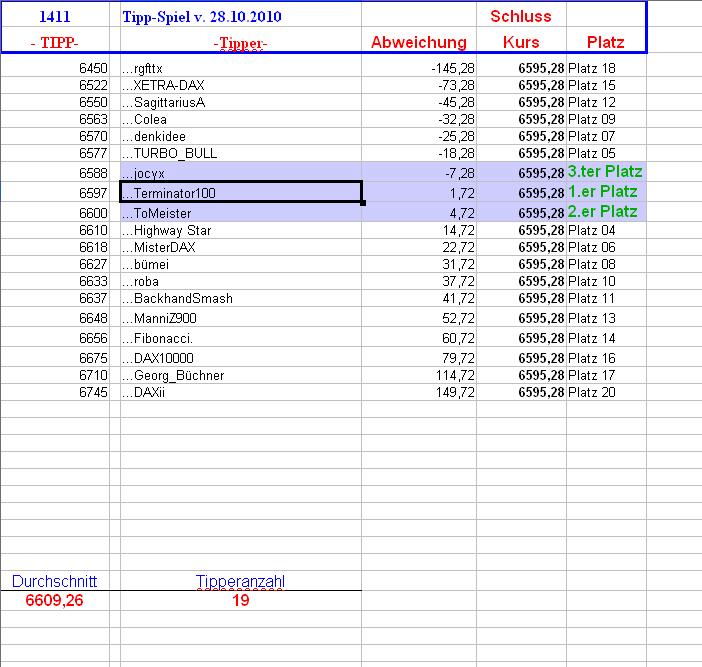This screenshot has width=702, height=667.
Task: Select the 'Platz 14' cell
Action: (591, 338)
